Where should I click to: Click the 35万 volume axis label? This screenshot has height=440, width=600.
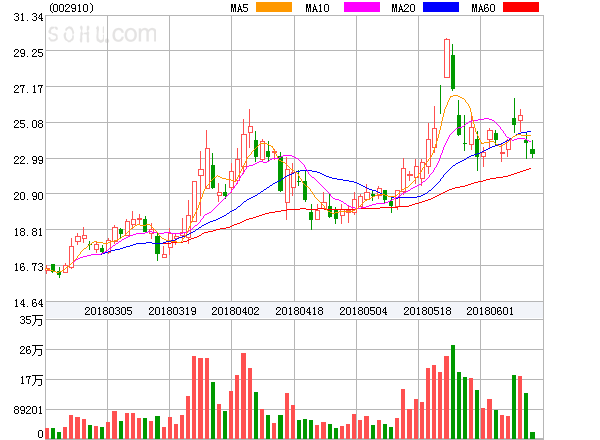[x=31, y=320]
